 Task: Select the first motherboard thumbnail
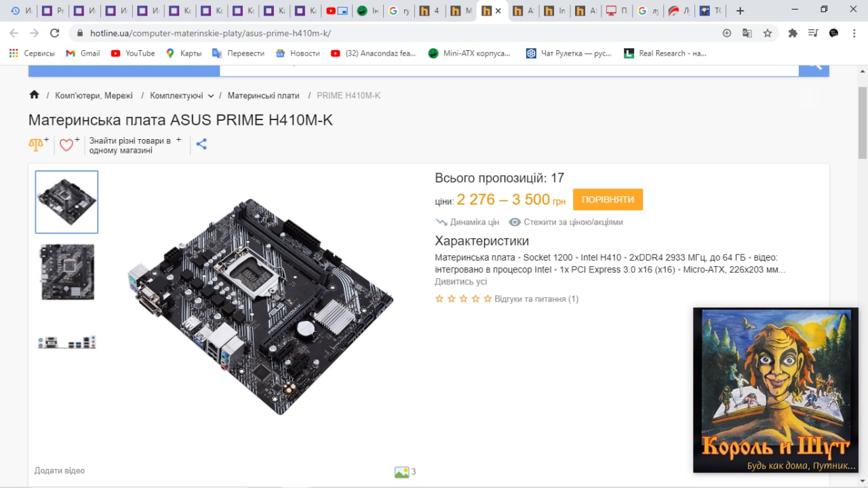tap(66, 202)
